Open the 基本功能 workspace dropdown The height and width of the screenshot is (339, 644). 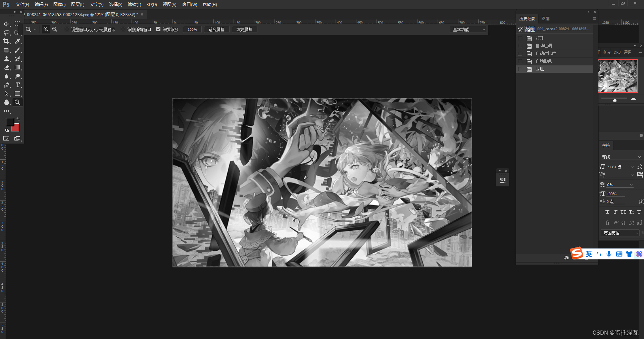[x=468, y=30]
